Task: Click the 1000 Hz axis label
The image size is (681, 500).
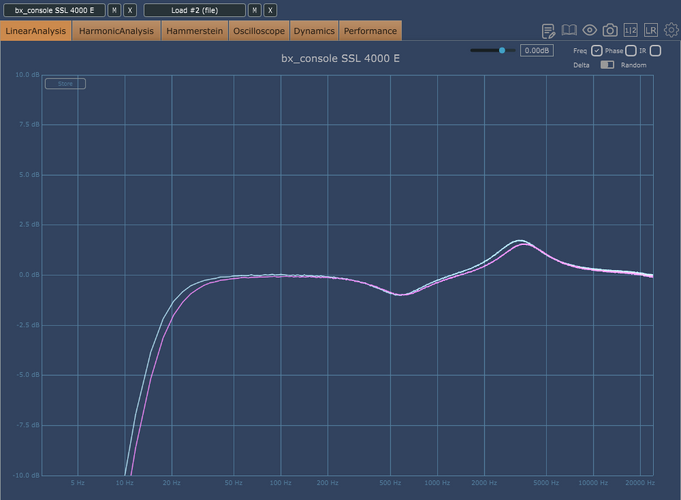Action: [x=437, y=483]
